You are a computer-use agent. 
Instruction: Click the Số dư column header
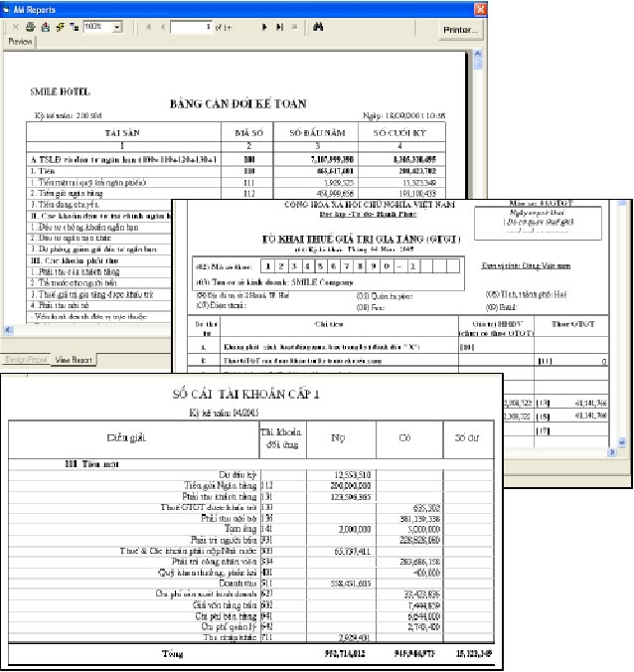pos(467,437)
